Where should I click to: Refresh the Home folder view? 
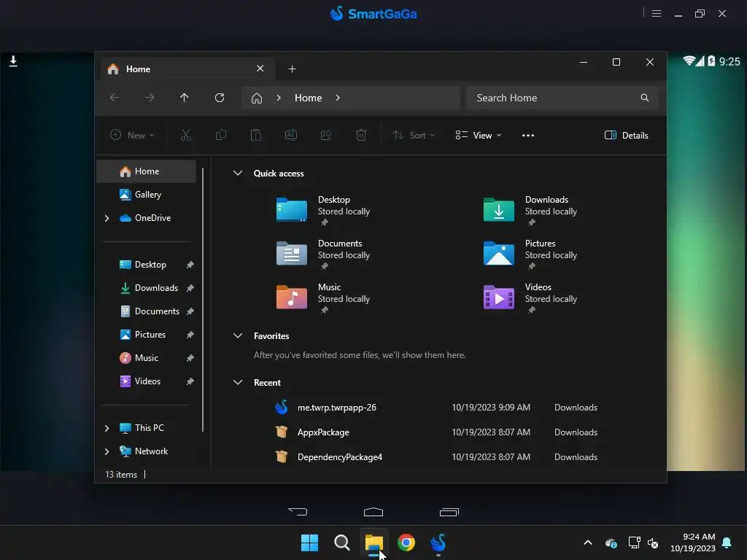coord(220,98)
